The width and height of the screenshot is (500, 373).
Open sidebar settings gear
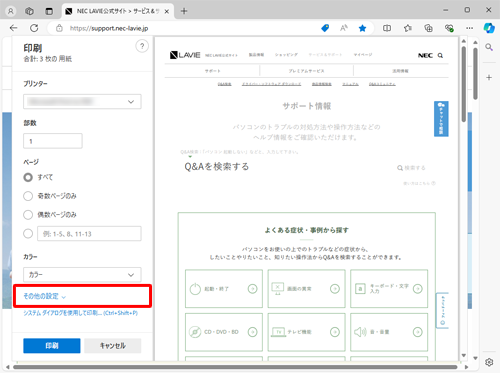click(489, 362)
